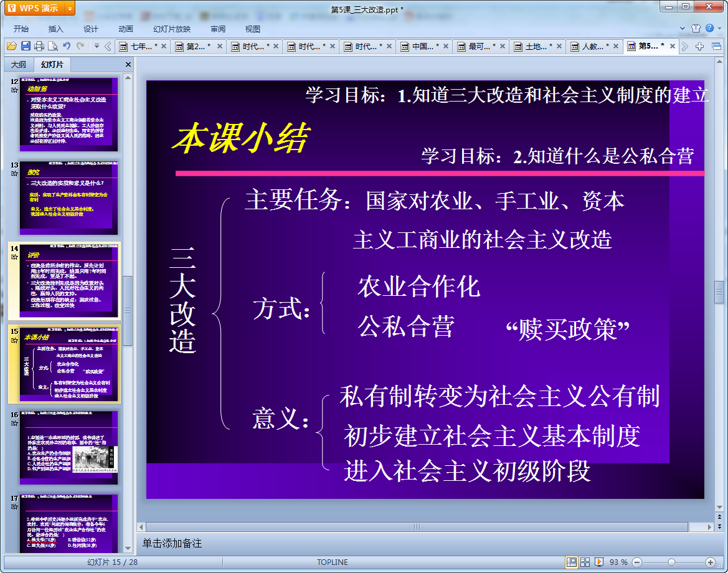Save the presentation with the floppy disk icon
The height and width of the screenshot is (573, 728).
[26, 46]
